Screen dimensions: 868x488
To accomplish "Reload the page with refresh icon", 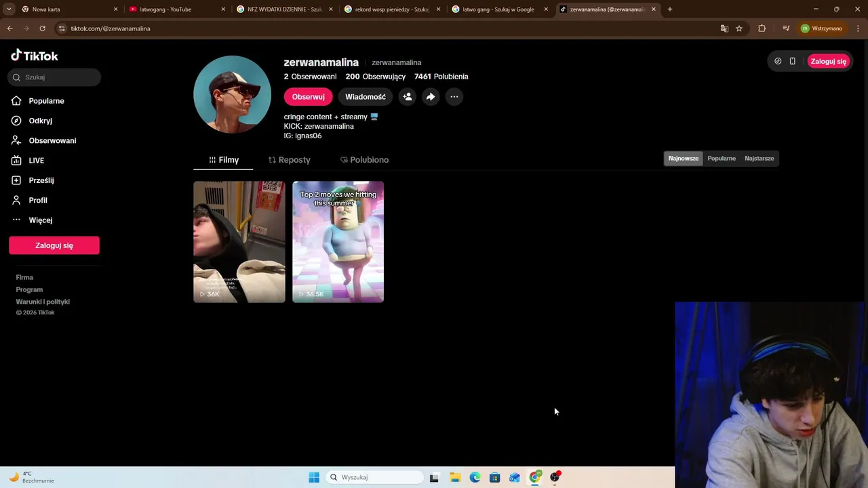I will pos(42,28).
